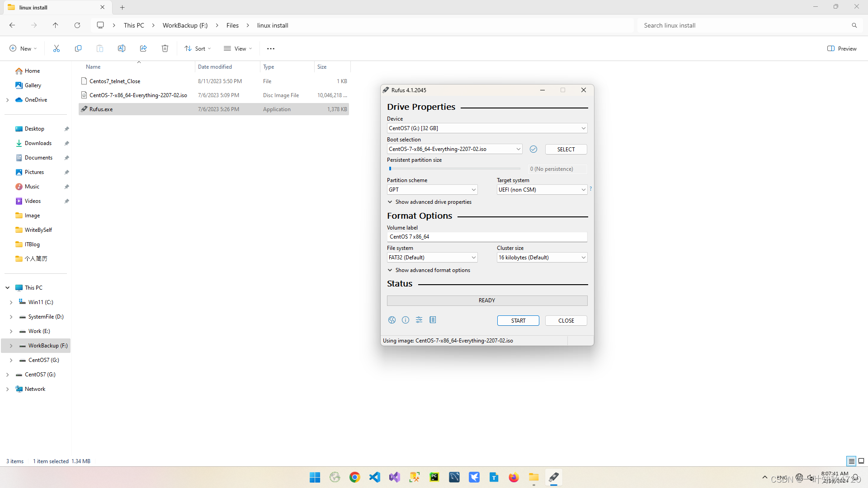Click the WorkBackup (F:) breadcrumb
The height and width of the screenshot is (488, 868).
pyautogui.click(x=185, y=25)
